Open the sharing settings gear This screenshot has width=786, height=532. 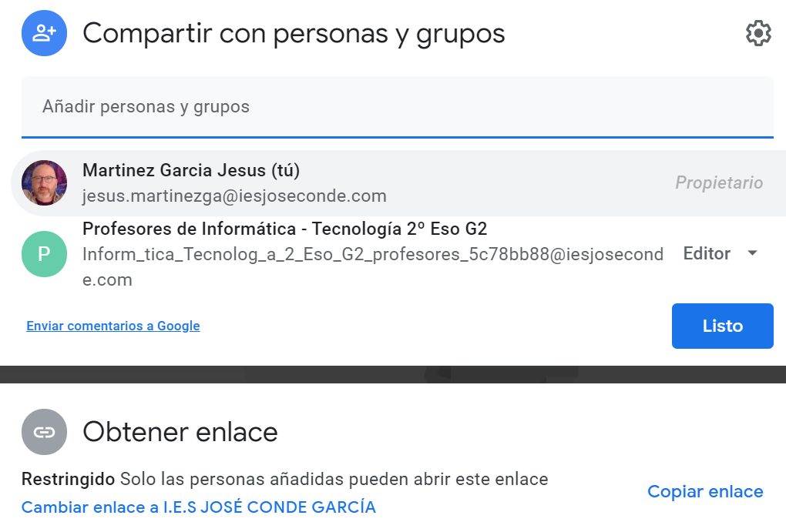click(x=758, y=32)
